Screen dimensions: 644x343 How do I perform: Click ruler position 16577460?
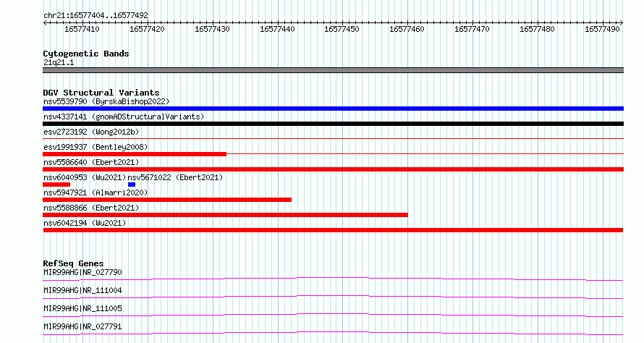pos(407,29)
